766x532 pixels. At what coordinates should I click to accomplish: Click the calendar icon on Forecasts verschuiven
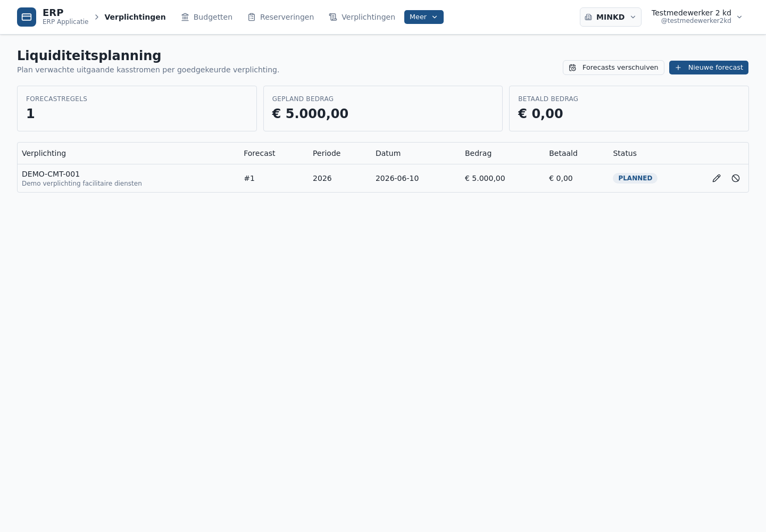pyautogui.click(x=572, y=68)
